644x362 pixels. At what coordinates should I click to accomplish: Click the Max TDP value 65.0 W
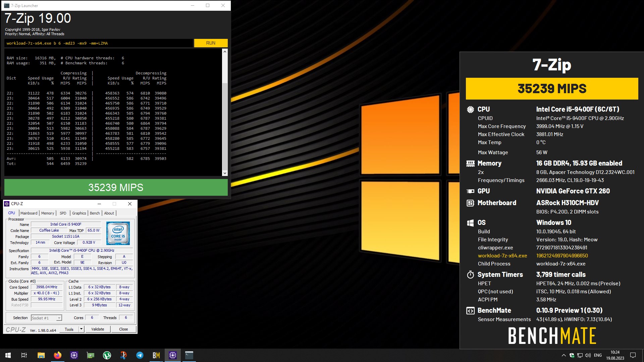click(93, 231)
